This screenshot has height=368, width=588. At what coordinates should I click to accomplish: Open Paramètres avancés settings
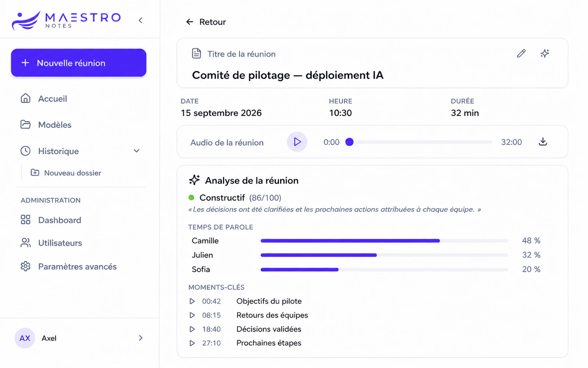click(x=69, y=266)
